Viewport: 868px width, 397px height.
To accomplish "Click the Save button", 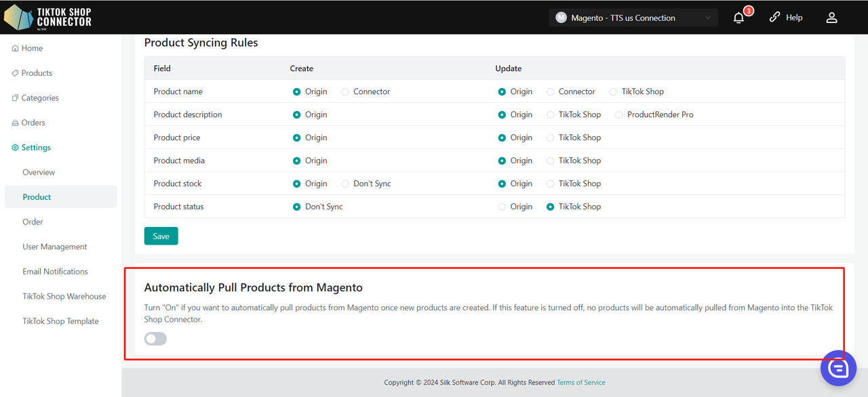I will [x=161, y=236].
